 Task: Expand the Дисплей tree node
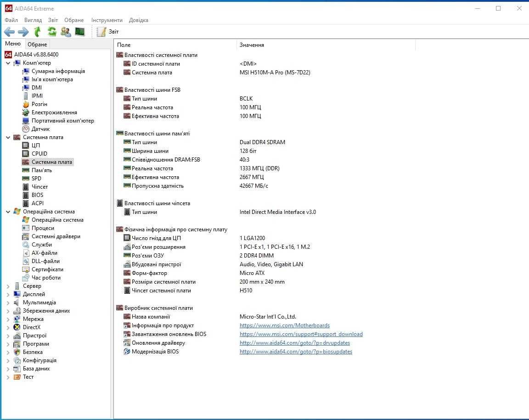tap(8, 295)
